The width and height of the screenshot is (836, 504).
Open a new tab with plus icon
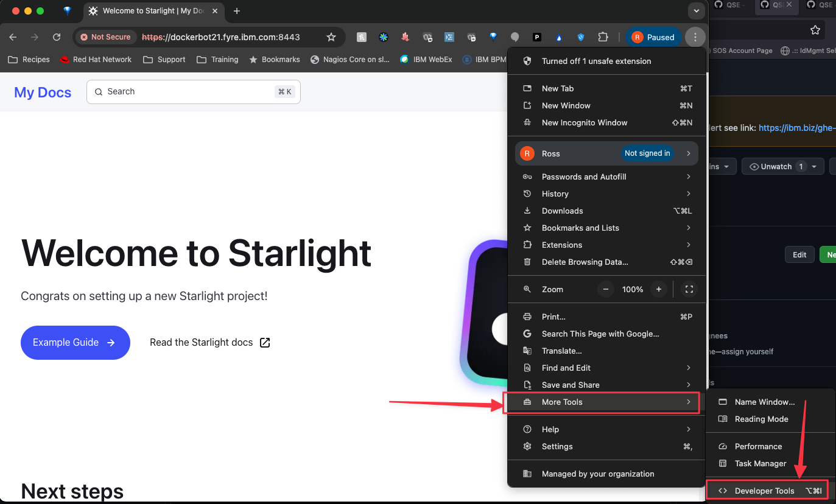[237, 11]
